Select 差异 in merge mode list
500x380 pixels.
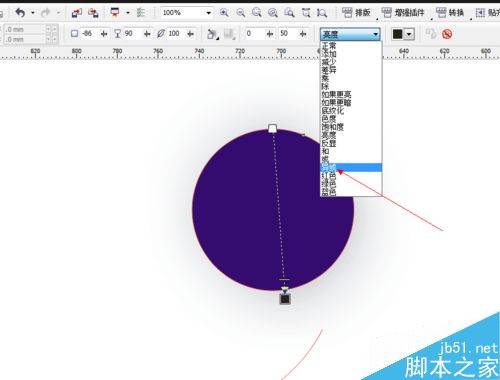pos(351,70)
